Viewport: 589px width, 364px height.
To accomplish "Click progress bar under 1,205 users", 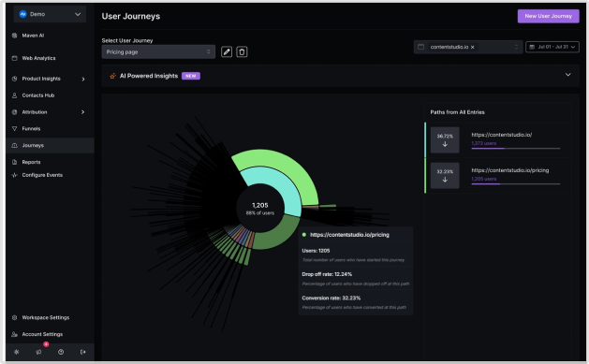I will click(x=516, y=184).
